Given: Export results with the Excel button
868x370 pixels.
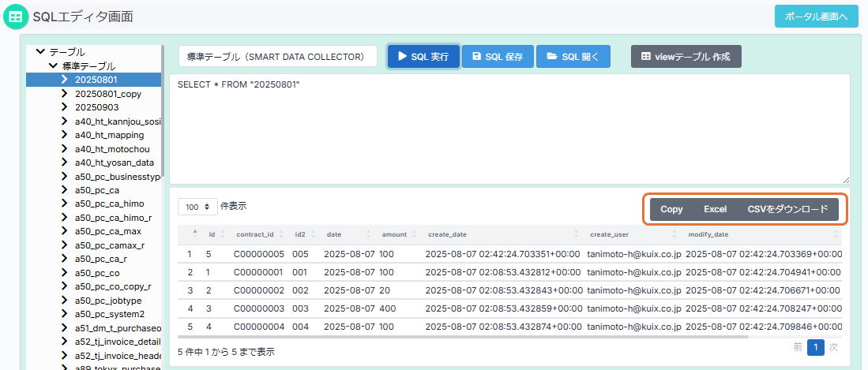Looking at the screenshot, I should click(x=715, y=209).
